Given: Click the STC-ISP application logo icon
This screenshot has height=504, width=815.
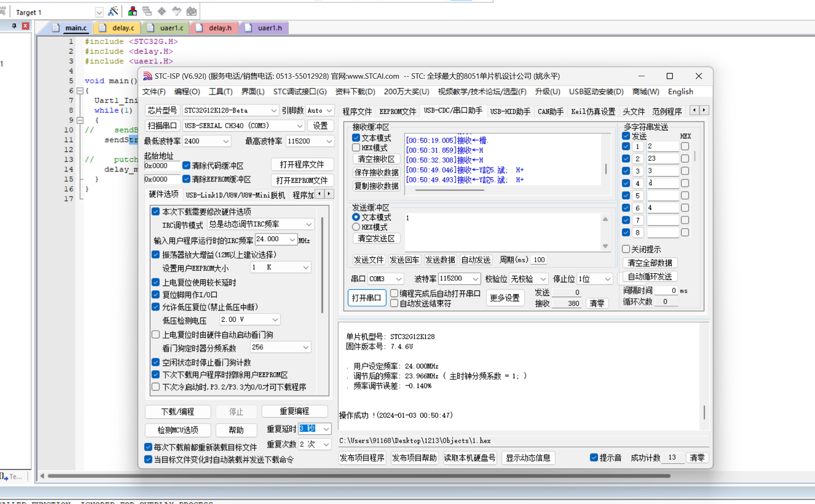Looking at the screenshot, I should pyautogui.click(x=148, y=76).
